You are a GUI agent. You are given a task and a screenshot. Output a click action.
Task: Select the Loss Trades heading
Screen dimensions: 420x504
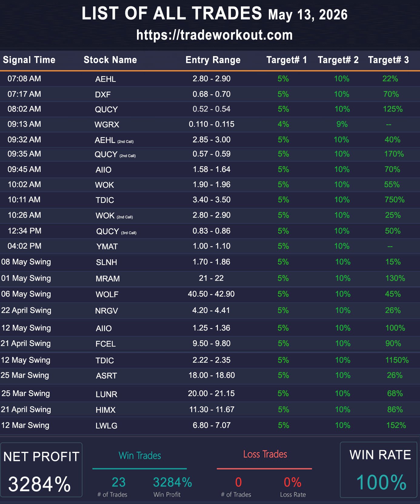click(x=265, y=454)
